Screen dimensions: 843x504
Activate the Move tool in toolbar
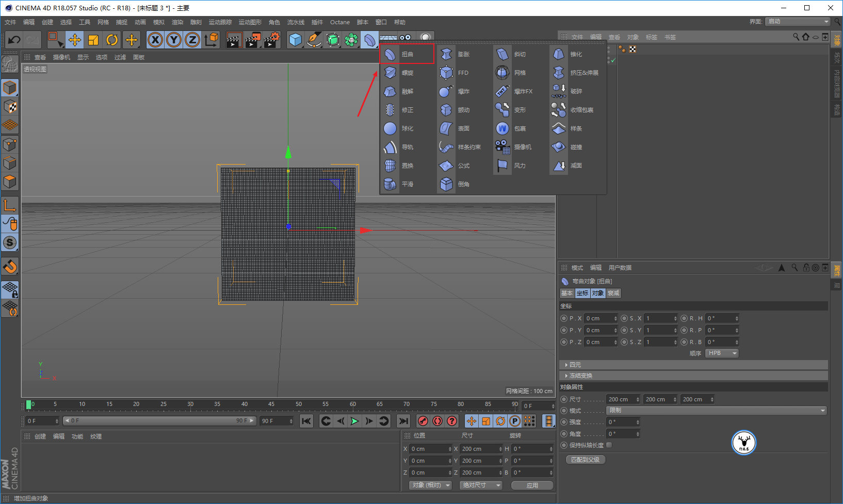pyautogui.click(x=74, y=40)
